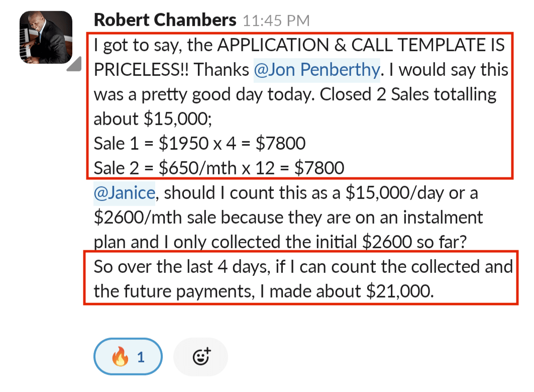
Task: Click the phrase Closed 2 Sales totalling
Action: (408, 94)
